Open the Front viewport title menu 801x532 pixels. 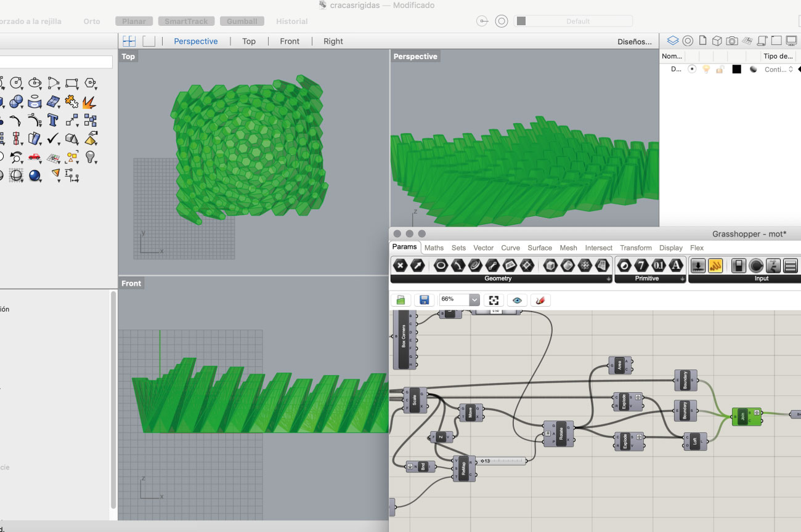[x=131, y=283]
